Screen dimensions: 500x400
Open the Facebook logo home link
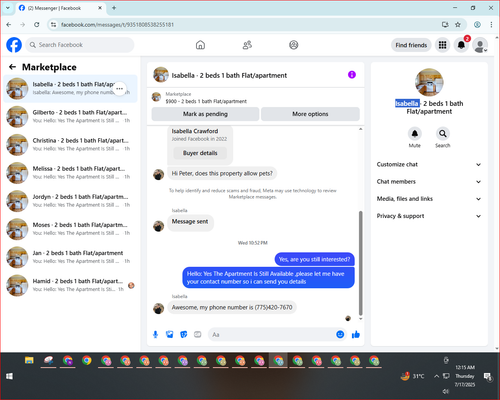point(14,45)
